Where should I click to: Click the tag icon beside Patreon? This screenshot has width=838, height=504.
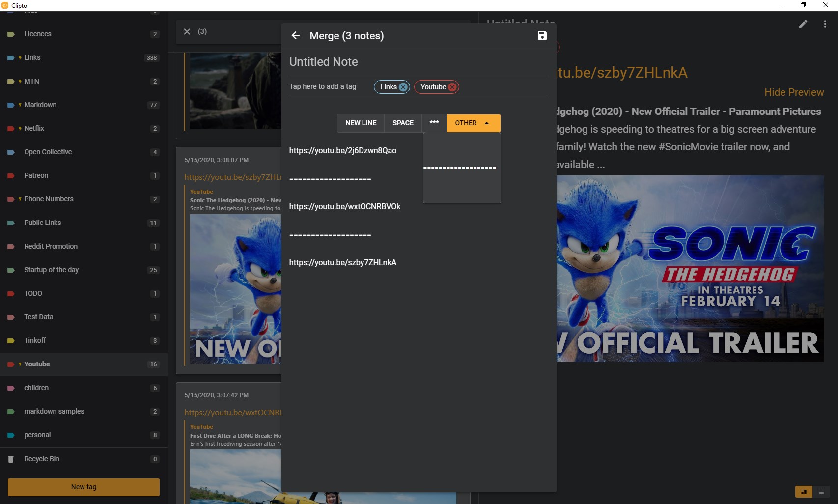coord(11,176)
